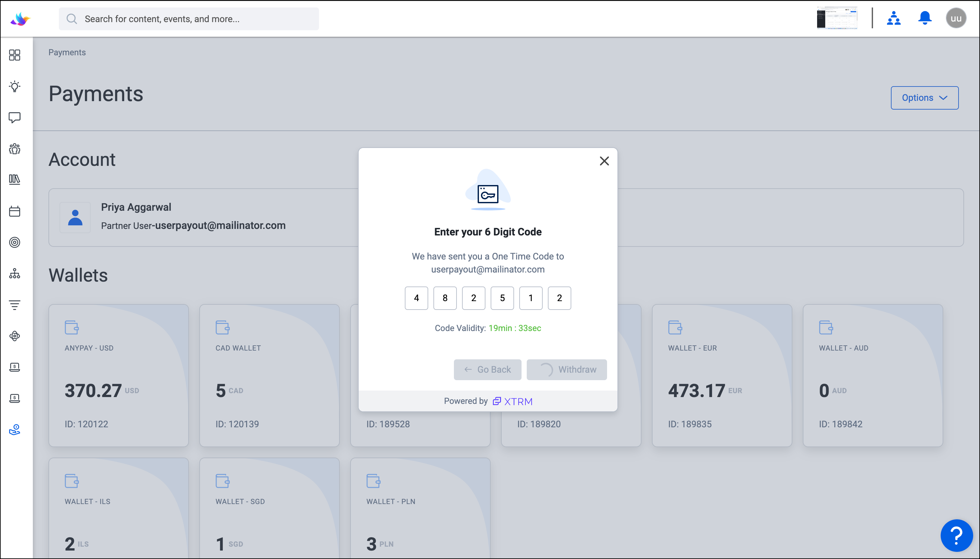
Task: Click the code validity countdown timer
Action: [514, 328]
